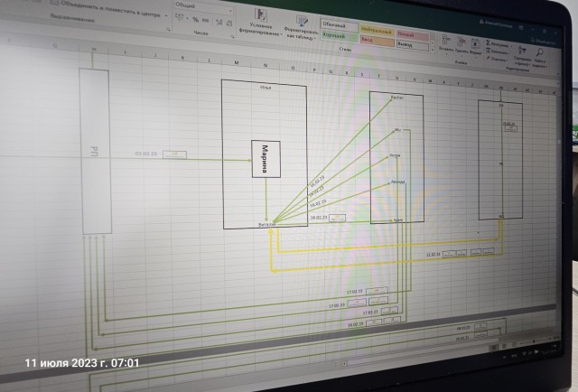Apply the Плохой cell style
The height and width of the screenshot is (392, 578).
407,33
